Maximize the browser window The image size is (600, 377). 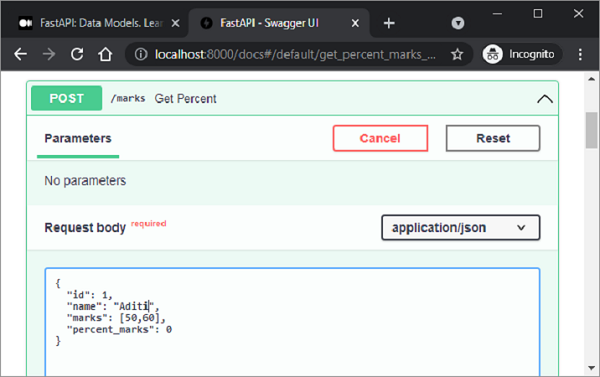(538, 14)
